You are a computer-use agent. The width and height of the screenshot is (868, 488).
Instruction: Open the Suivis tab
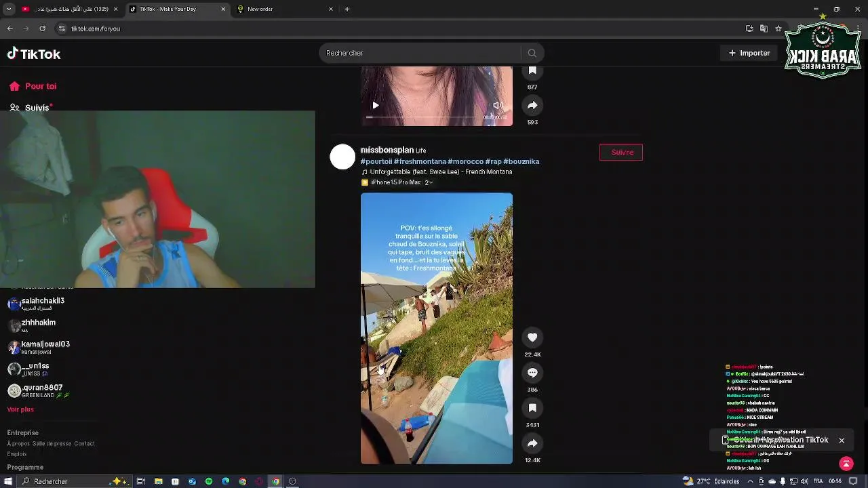31,107
